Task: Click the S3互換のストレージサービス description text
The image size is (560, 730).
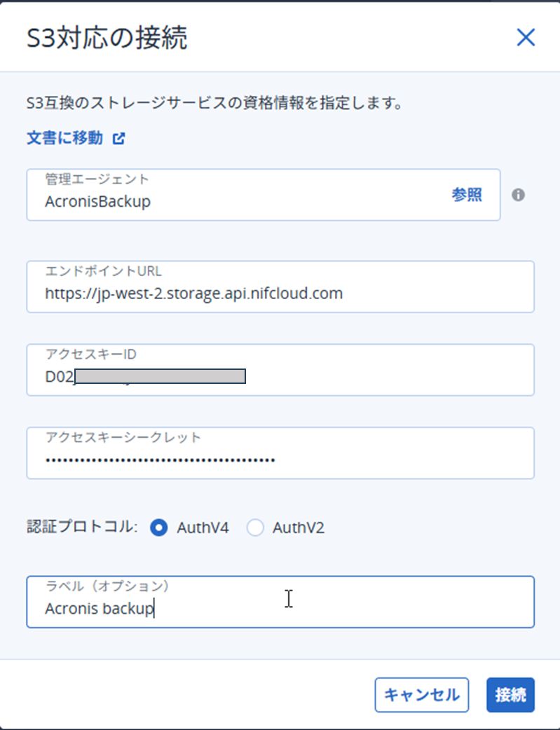Action: click(214, 104)
